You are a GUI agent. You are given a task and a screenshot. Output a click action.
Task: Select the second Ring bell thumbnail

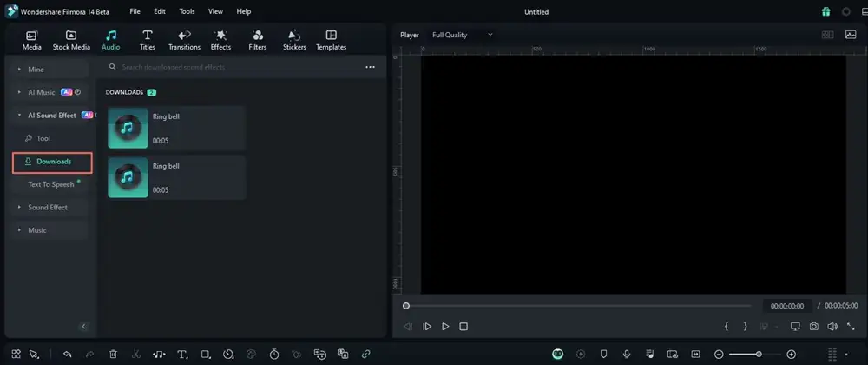128,177
